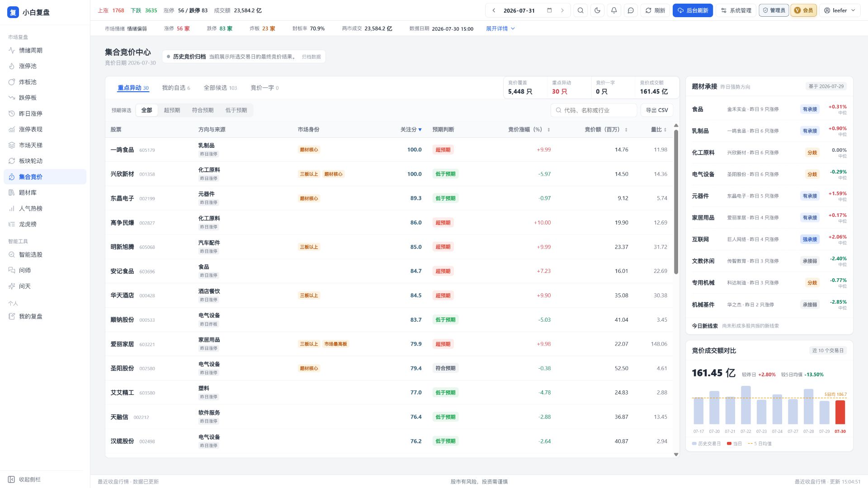This screenshot has height=488, width=868.
Task: Go to next date arrow
Action: tap(562, 10)
